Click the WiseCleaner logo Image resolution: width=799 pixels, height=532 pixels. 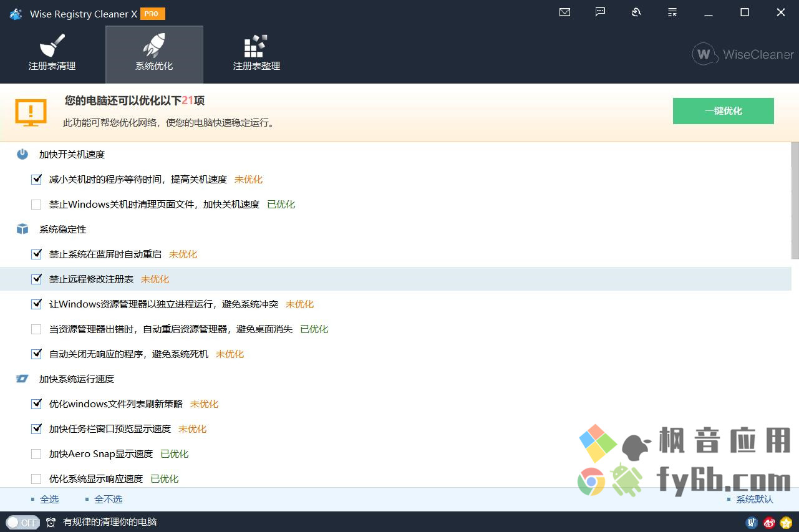coord(743,54)
